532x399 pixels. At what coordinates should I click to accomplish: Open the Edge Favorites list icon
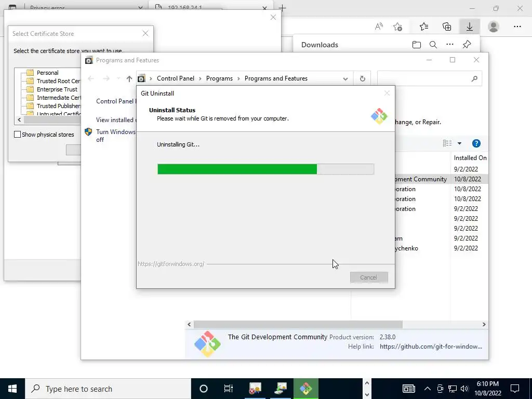coord(424,26)
